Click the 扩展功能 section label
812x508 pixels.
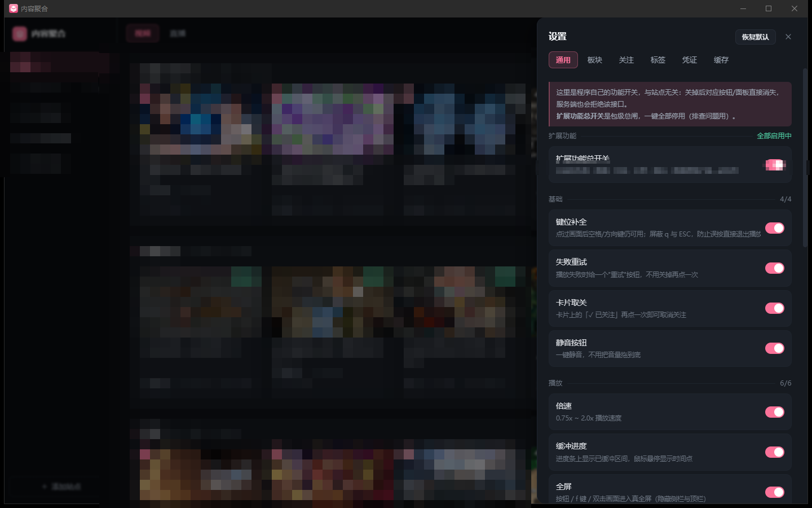click(x=562, y=136)
